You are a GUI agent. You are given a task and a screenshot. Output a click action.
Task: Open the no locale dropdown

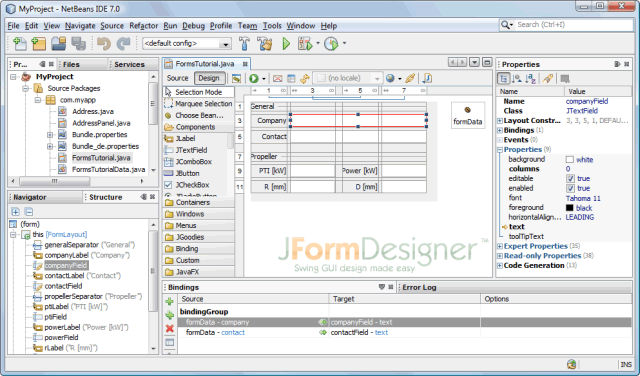(377, 78)
